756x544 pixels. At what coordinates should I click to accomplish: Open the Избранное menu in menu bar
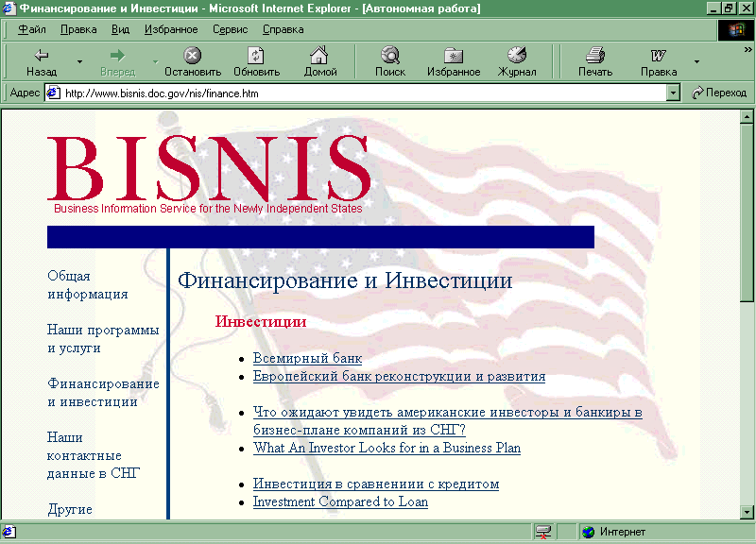point(171,29)
